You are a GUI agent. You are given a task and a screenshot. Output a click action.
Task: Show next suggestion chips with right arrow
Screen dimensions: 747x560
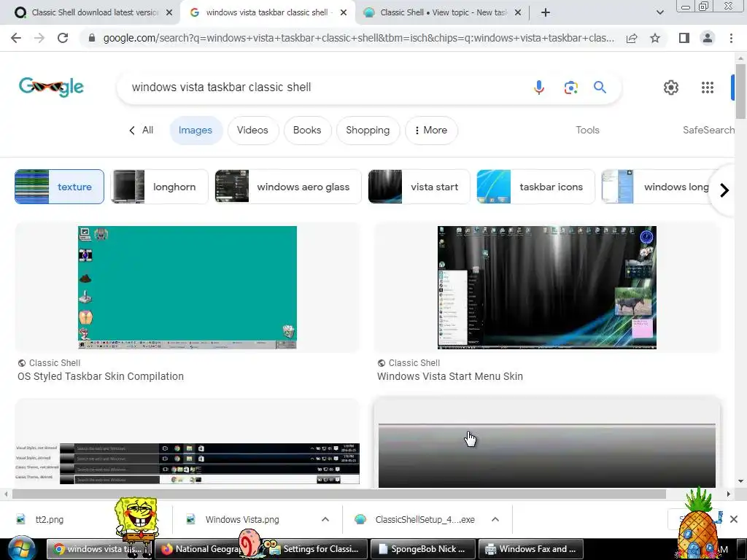[724, 190]
